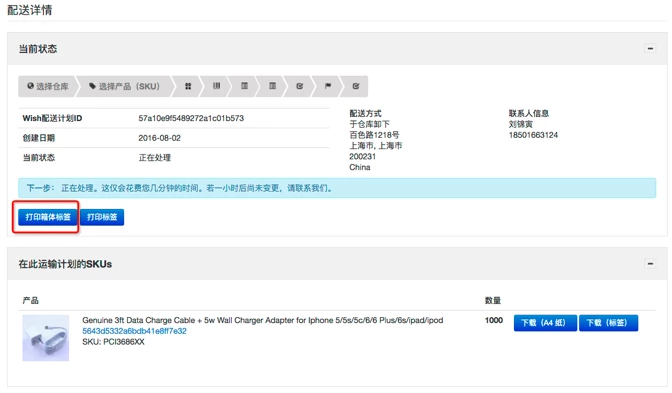
Task: Open the table step just before first checkmark step
Action: (272, 86)
